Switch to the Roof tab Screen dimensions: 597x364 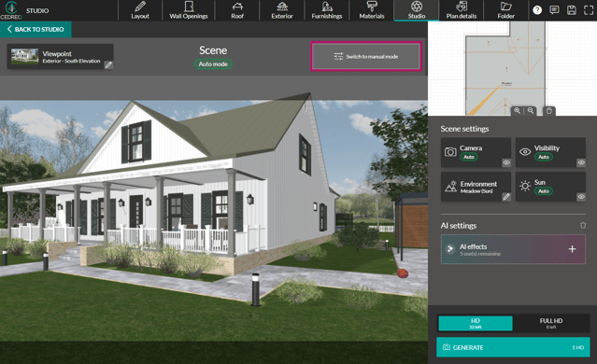pyautogui.click(x=237, y=10)
